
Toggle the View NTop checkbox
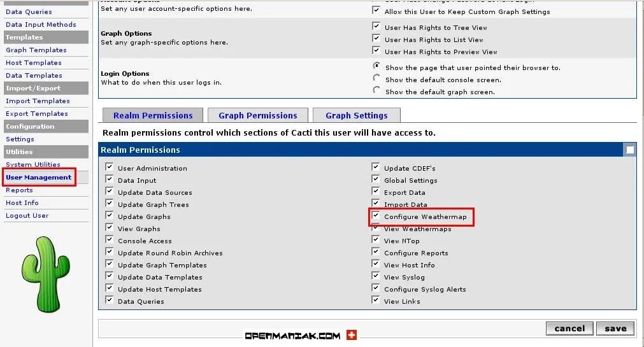click(x=375, y=239)
